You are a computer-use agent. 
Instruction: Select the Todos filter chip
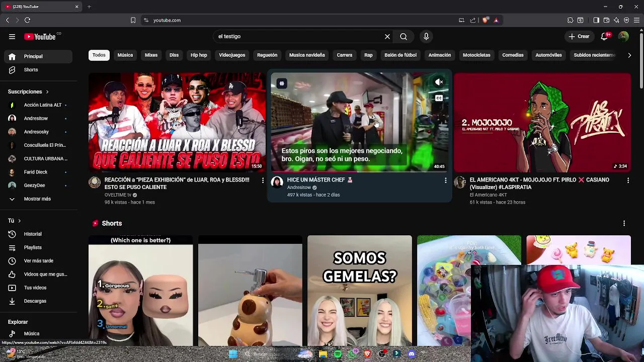[x=99, y=55]
